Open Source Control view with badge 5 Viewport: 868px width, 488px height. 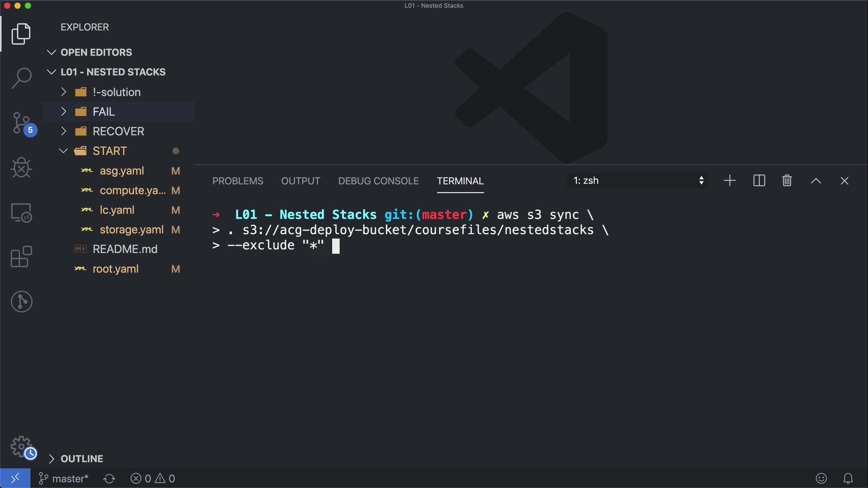(x=21, y=123)
